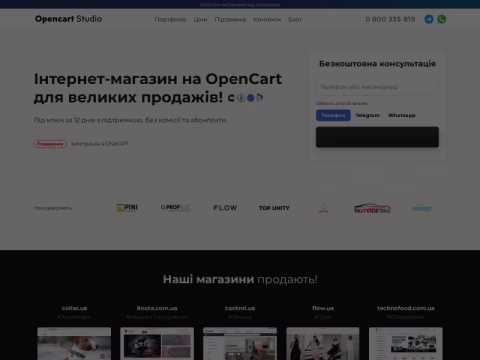Viewport: 480px width, 360px height.
Task: Click the TOP UNITY client logo
Action: (x=274, y=208)
